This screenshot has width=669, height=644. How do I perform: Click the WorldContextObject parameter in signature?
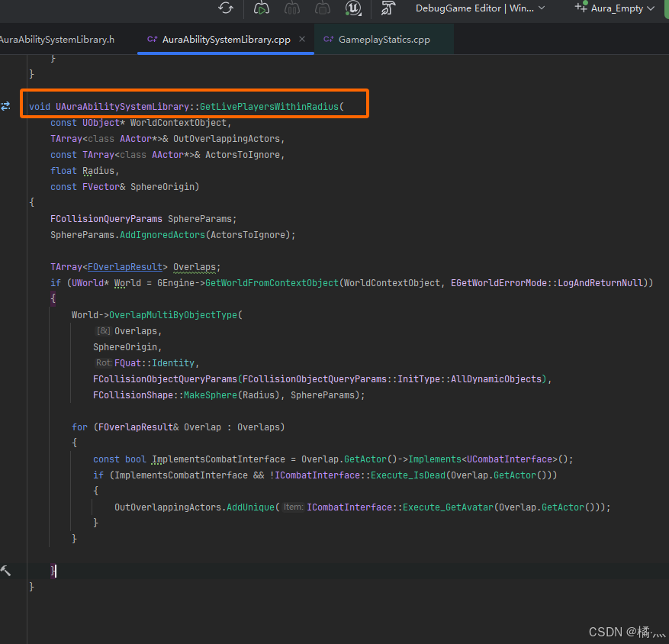tap(179, 123)
